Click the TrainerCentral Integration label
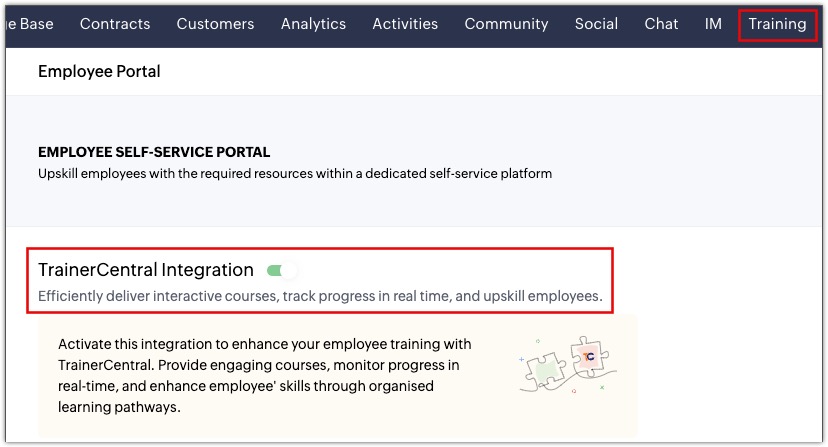The width and height of the screenshot is (828, 447). click(146, 270)
